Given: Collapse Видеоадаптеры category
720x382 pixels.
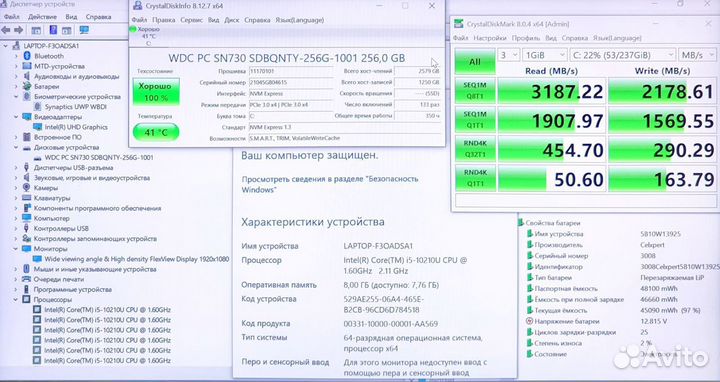Looking at the screenshot, I should (16, 117).
